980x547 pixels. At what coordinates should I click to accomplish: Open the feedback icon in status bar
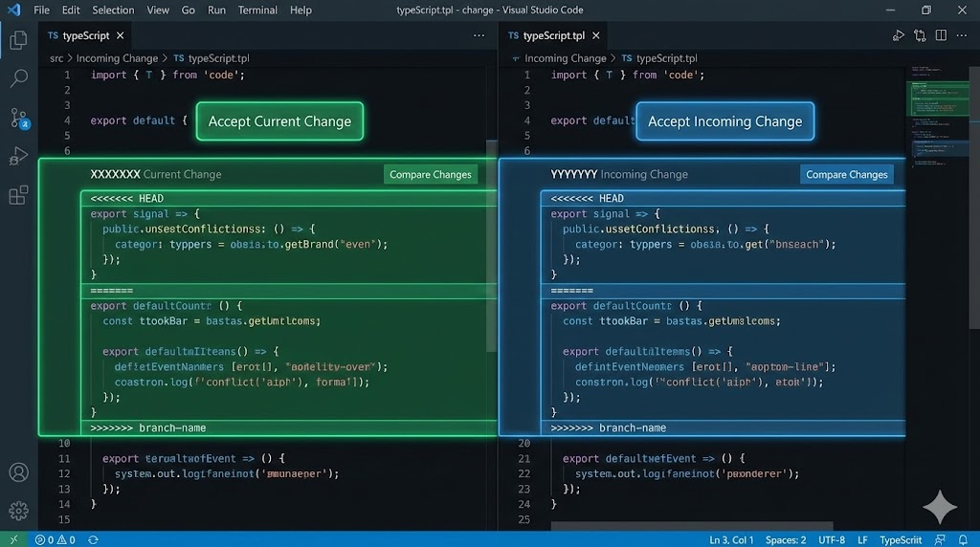[940, 539]
